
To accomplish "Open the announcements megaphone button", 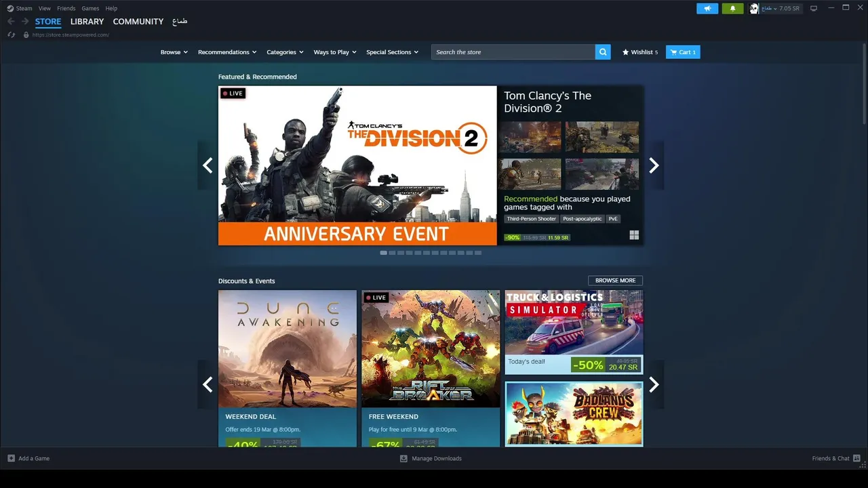I will (707, 8).
